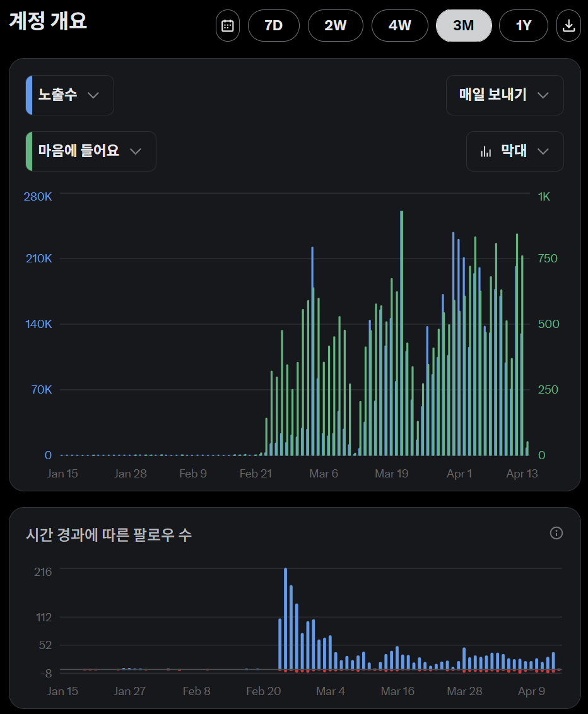Click the Feb 21 date label
Image resolution: width=588 pixels, height=714 pixels.
256,474
